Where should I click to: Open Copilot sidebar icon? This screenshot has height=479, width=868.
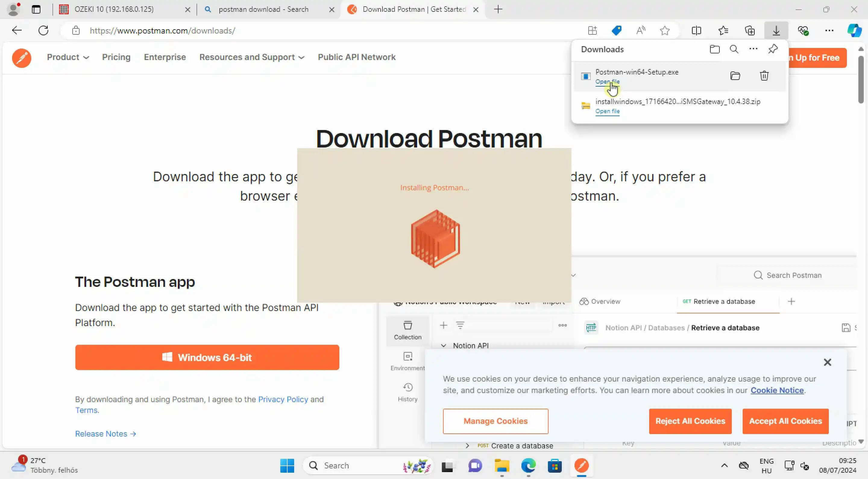pyautogui.click(x=854, y=30)
